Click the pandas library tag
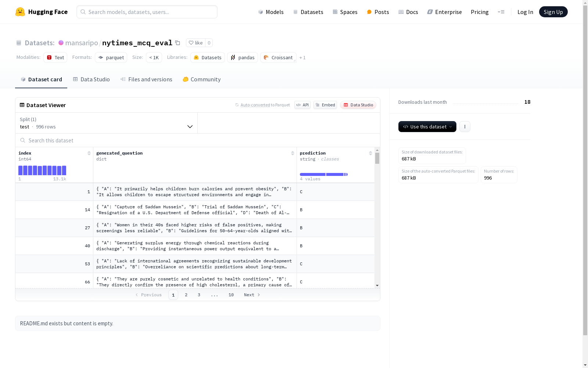This screenshot has width=588, height=368. point(243,57)
